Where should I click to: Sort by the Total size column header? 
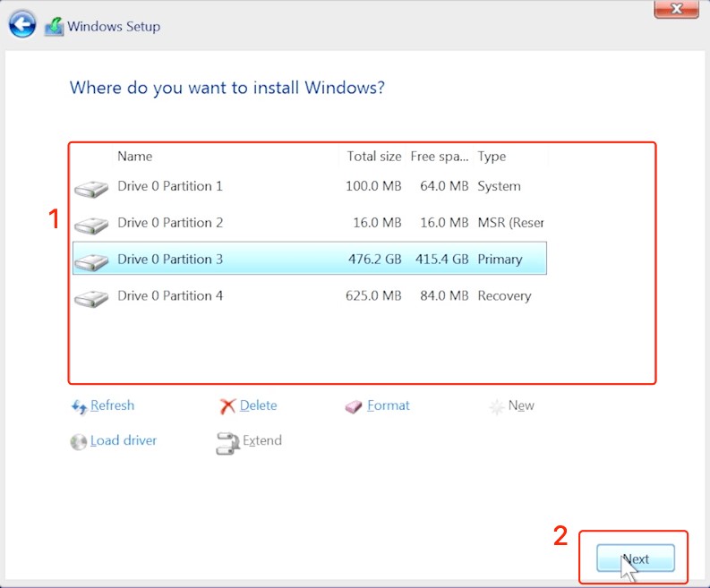(x=374, y=156)
